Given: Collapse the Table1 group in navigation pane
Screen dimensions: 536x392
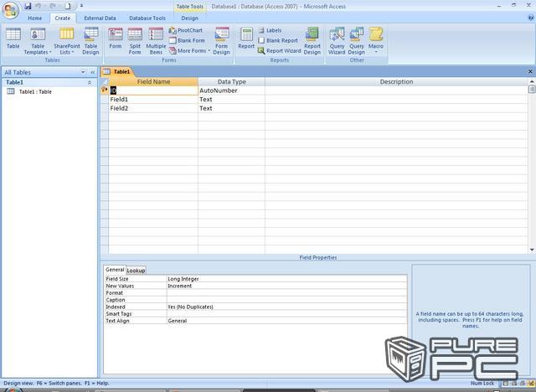Looking at the screenshot, I should [x=90, y=83].
